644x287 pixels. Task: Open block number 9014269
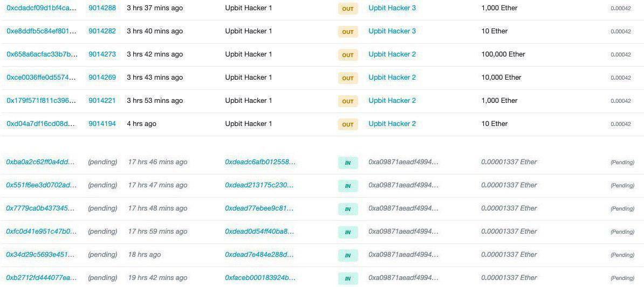[x=102, y=77]
